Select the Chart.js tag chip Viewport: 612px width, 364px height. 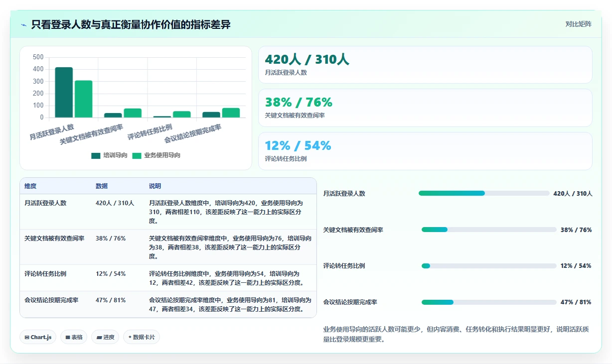pyautogui.click(x=38, y=337)
